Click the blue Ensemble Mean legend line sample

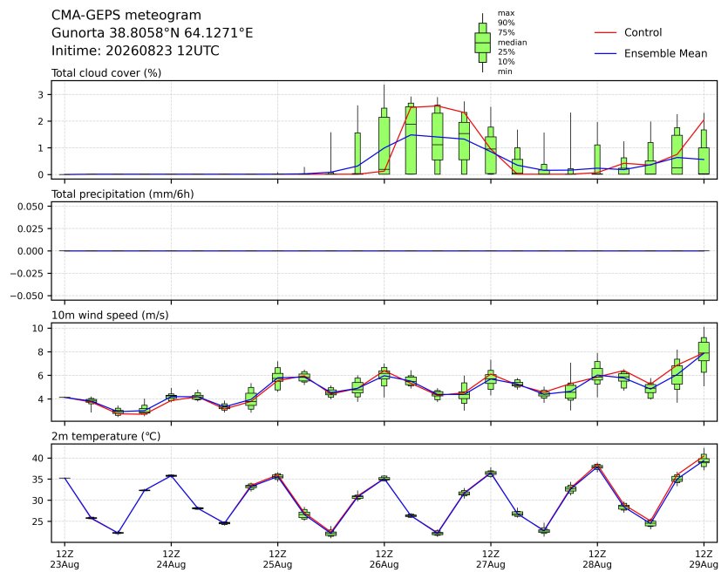pyautogui.click(x=605, y=54)
